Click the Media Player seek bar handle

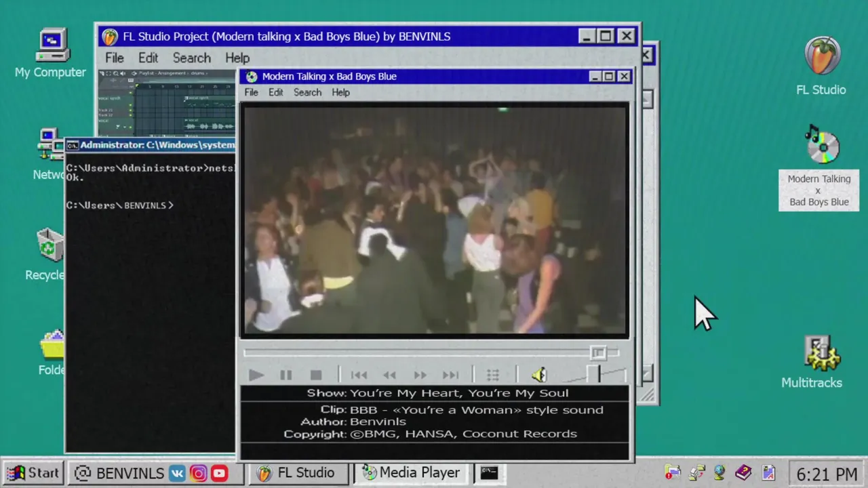click(x=597, y=352)
